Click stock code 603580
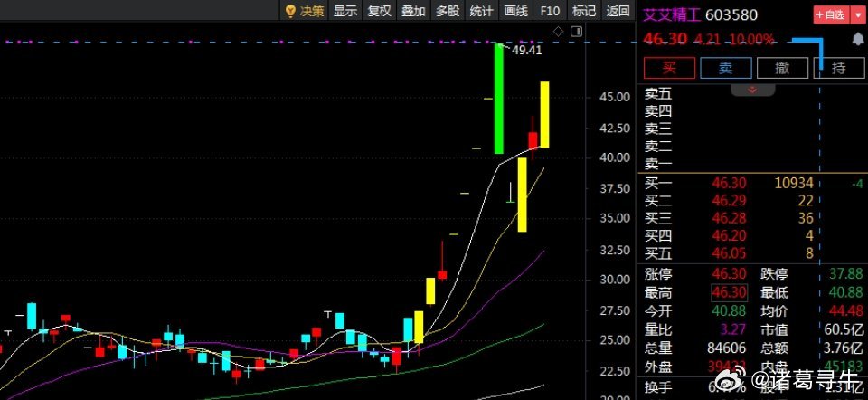 coord(731,14)
